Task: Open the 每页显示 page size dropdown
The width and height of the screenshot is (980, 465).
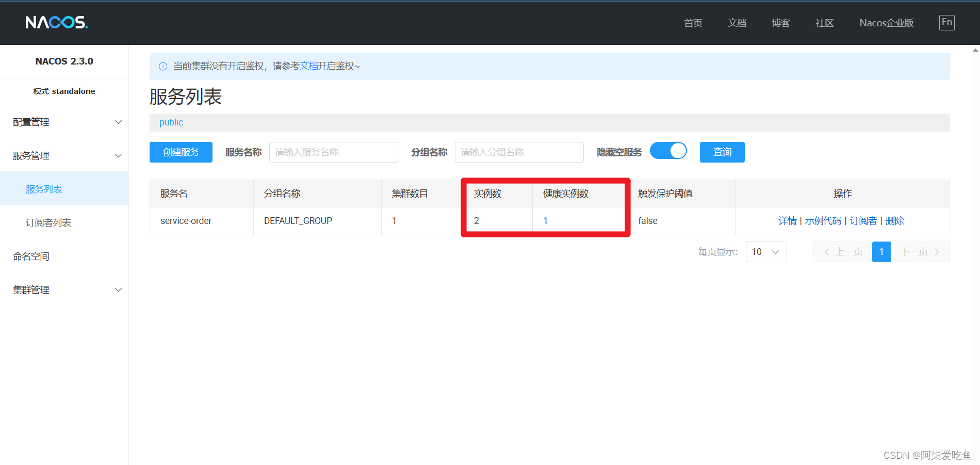Action: (x=766, y=252)
